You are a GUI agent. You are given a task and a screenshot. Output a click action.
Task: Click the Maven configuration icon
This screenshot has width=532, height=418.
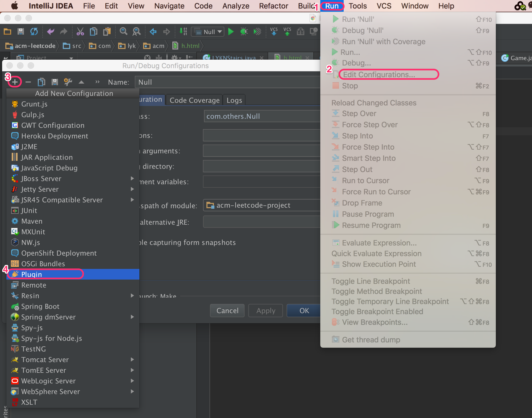point(15,221)
